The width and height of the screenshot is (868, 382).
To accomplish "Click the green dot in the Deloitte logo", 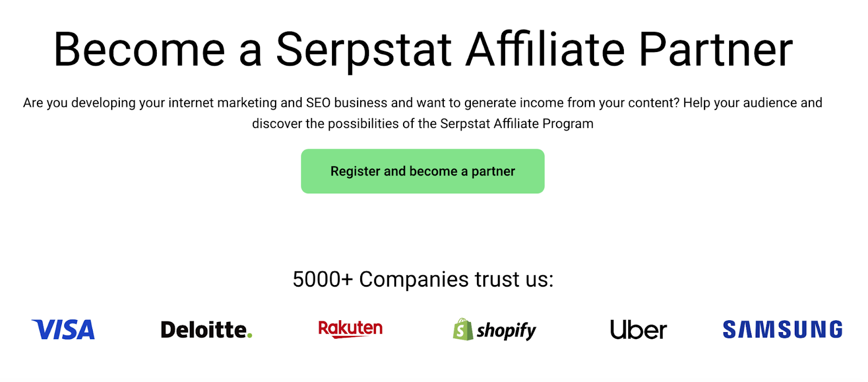I will 251,334.
